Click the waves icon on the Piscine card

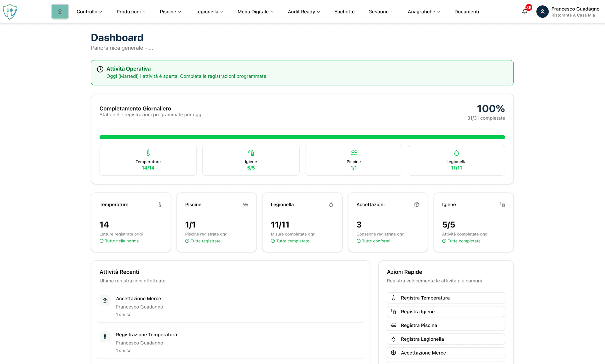point(245,205)
